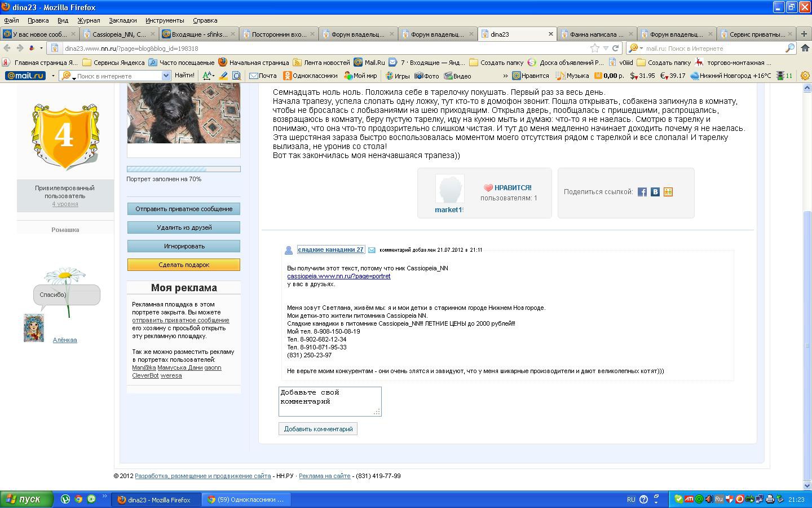Image resolution: width=812 pixels, height=508 pixels.
Task: Click the magnifier icon in mail.ru search box
Action: click(x=790, y=49)
